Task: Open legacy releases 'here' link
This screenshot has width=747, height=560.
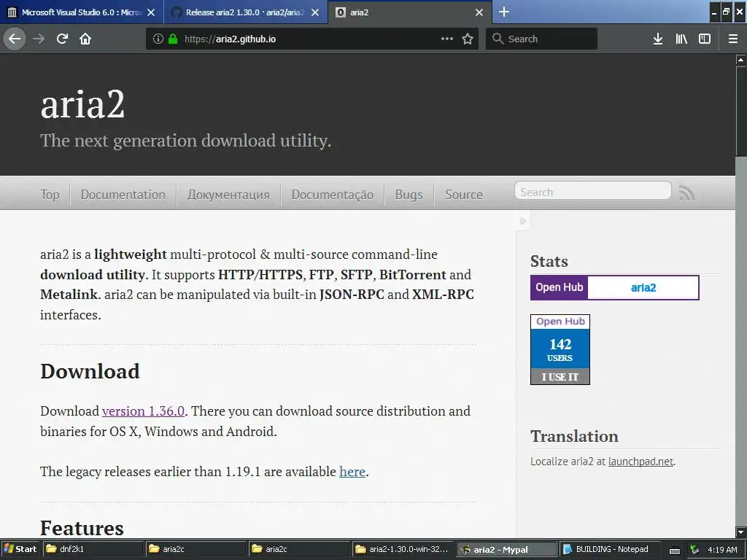Action: point(352,472)
